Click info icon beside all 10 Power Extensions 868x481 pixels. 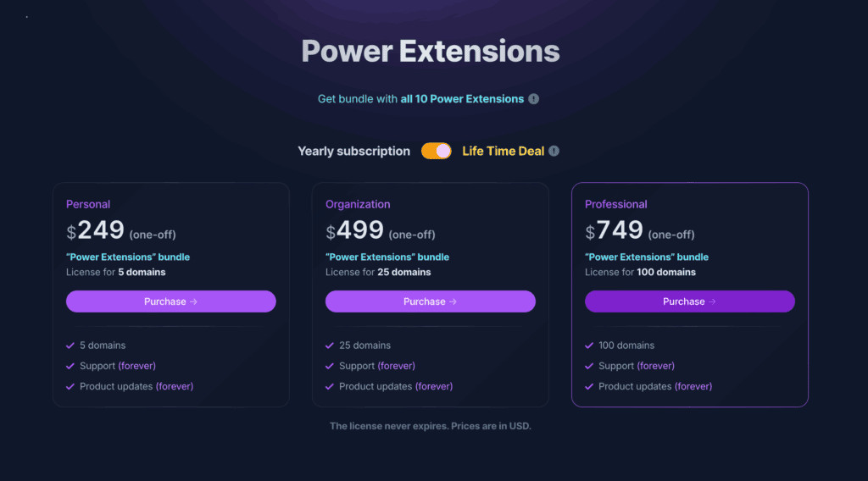point(533,99)
